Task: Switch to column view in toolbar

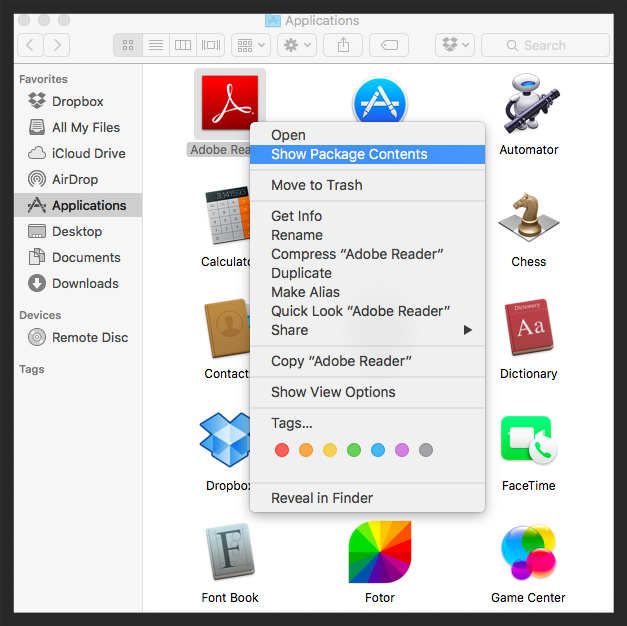Action: 183,45
